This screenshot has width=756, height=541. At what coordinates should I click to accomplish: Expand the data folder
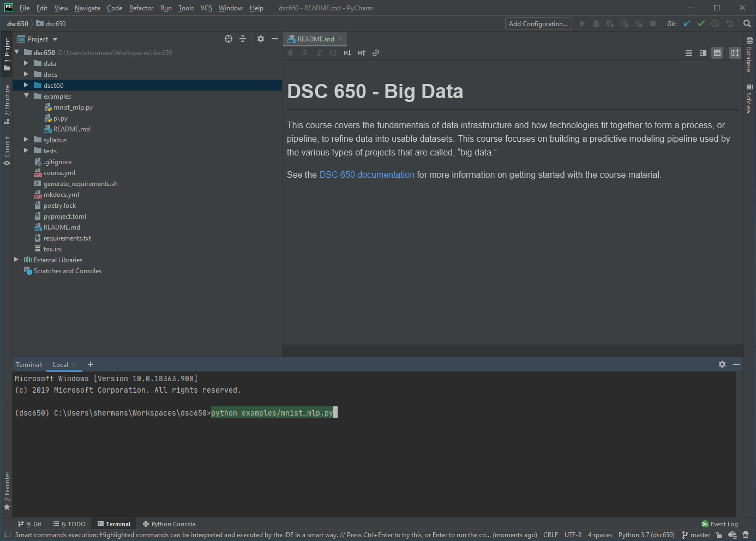point(26,63)
